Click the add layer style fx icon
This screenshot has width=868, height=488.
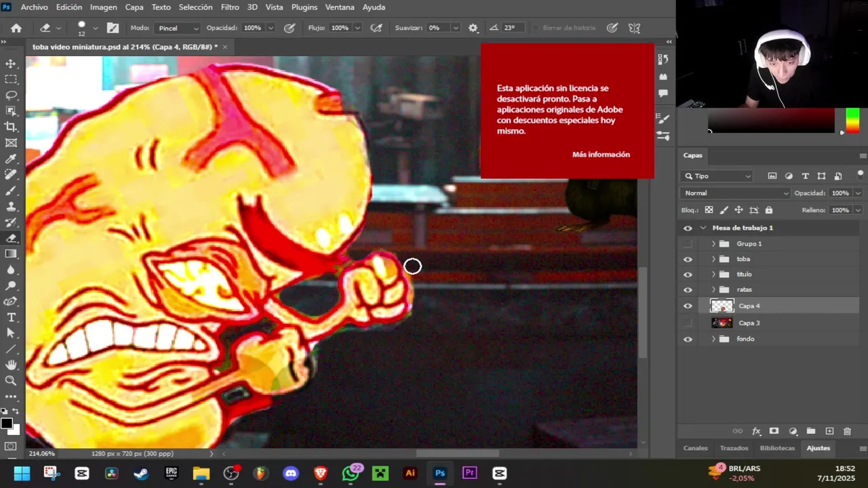[756, 431]
